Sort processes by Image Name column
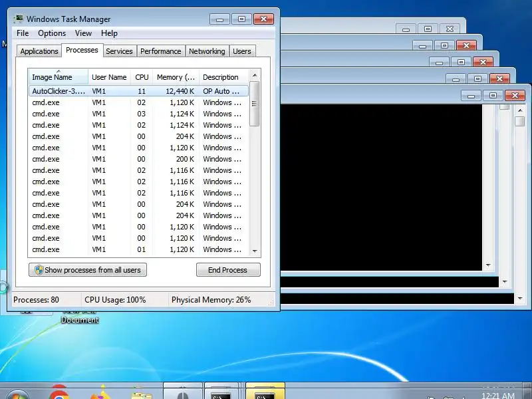Image resolution: width=532 pixels, height=399 pixels. [x=59, y=77]
